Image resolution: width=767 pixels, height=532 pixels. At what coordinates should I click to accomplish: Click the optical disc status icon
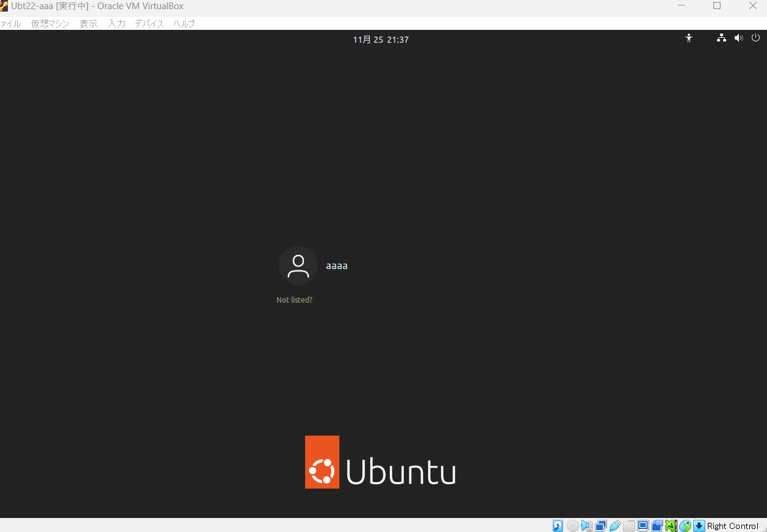(572, 526)
